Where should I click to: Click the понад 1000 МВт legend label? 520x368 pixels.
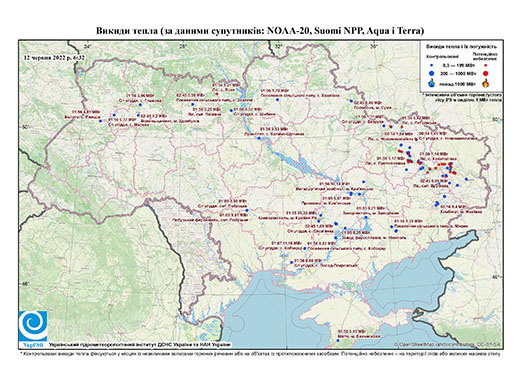pos(459,83)
